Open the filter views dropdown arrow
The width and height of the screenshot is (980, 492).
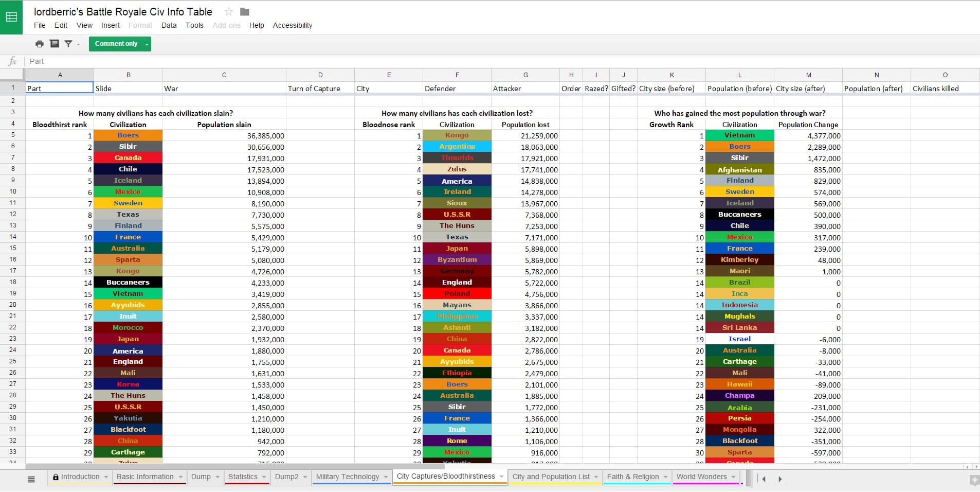pos(79,44)
